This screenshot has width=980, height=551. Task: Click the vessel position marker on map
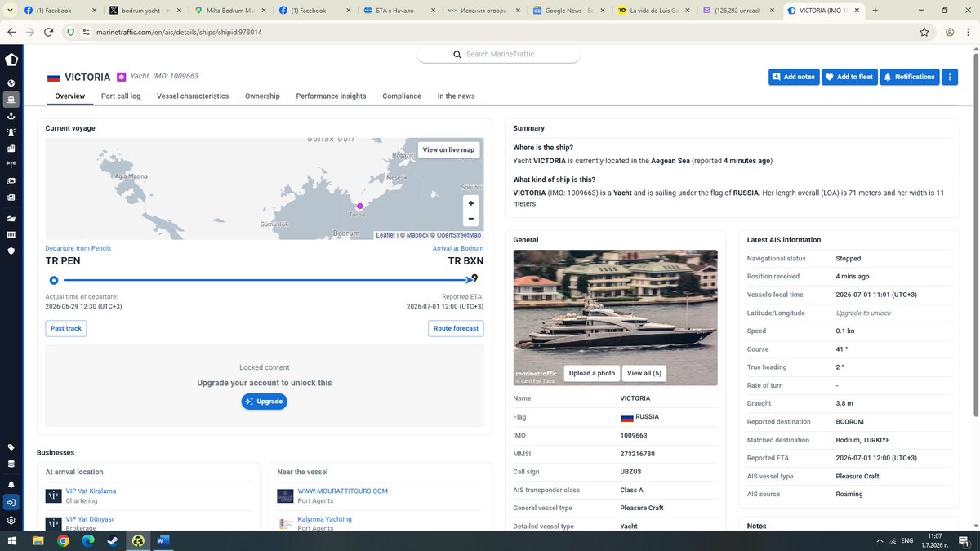359,207
